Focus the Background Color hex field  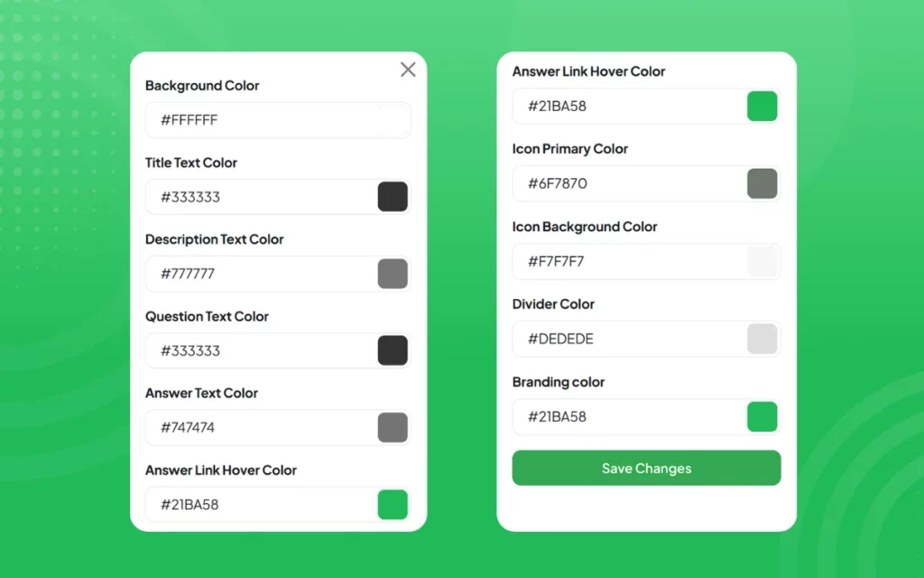(x=271, y=120)
